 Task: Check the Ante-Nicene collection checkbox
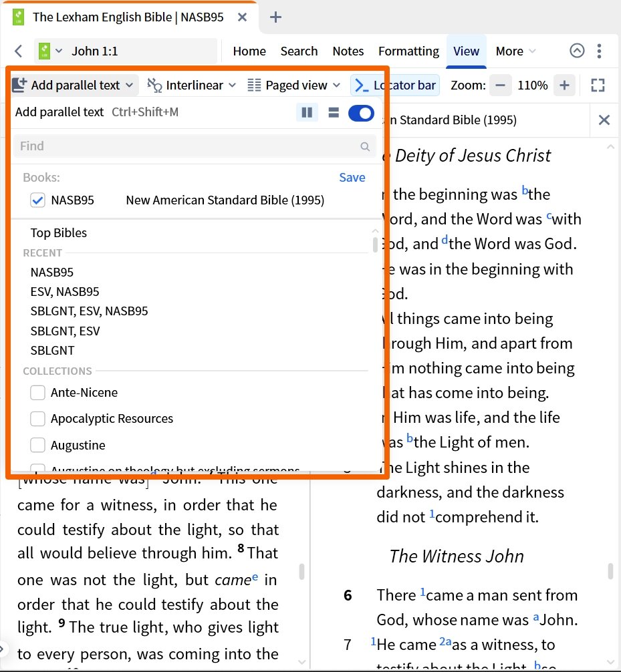37,393
